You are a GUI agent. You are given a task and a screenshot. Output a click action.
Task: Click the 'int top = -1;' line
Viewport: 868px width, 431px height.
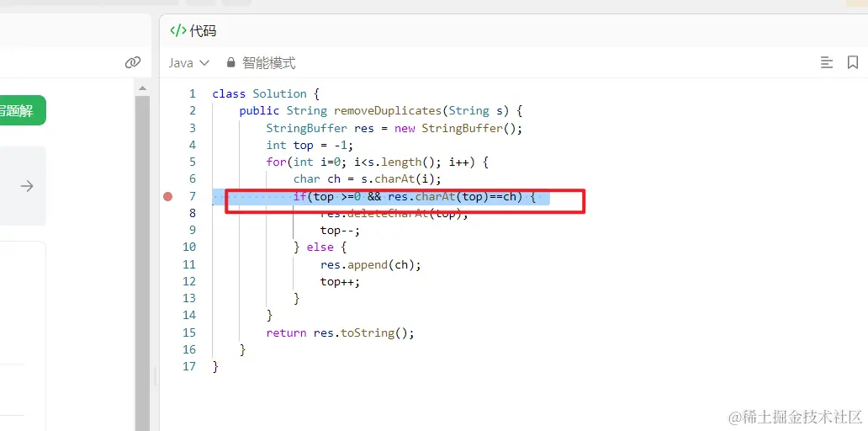click(x=310, y=145)
